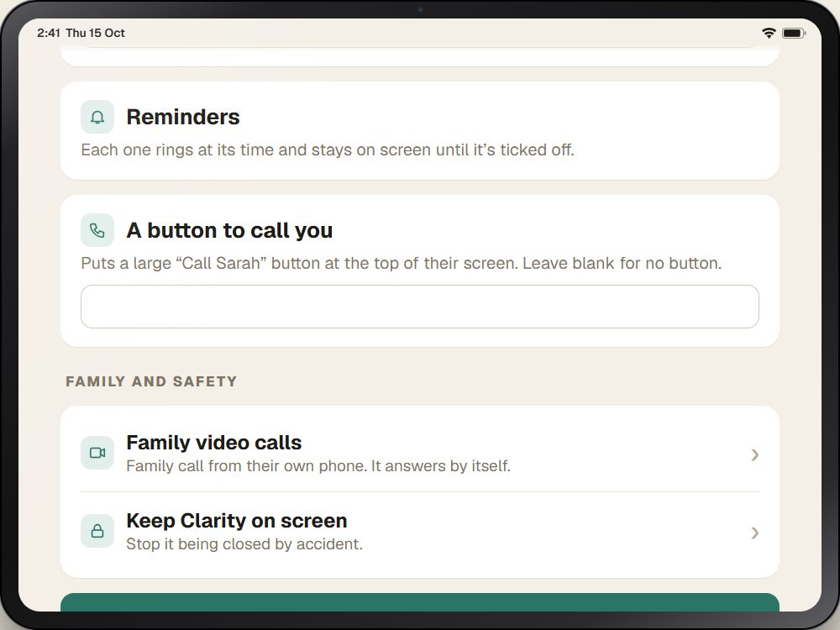This screenshot has height=630, width=840.
Task: Click 'Family call from their own phone' text
Action: [x=318, y=465]
